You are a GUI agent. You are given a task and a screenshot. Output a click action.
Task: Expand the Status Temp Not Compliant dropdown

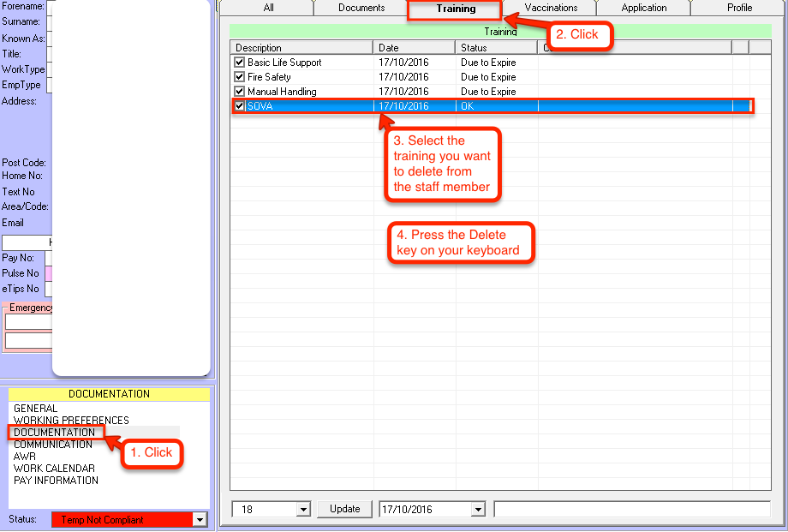(200, 520)
